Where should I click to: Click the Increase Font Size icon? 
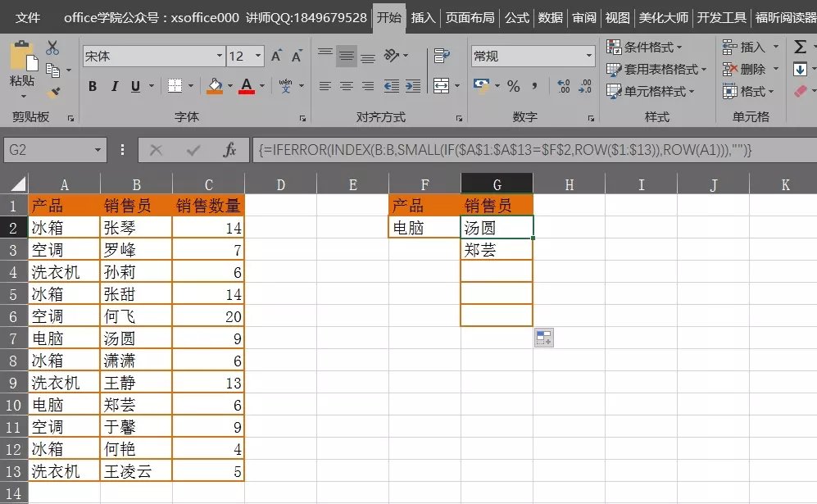(277, 57)
